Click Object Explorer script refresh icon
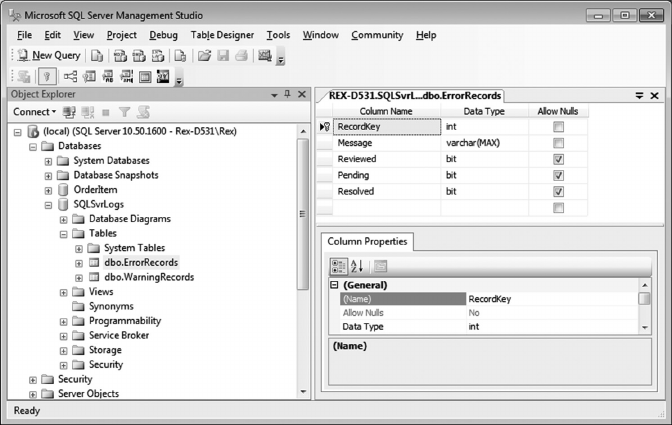Image resolution: width=672 pixels, height=425 pixels. point(144,112)
